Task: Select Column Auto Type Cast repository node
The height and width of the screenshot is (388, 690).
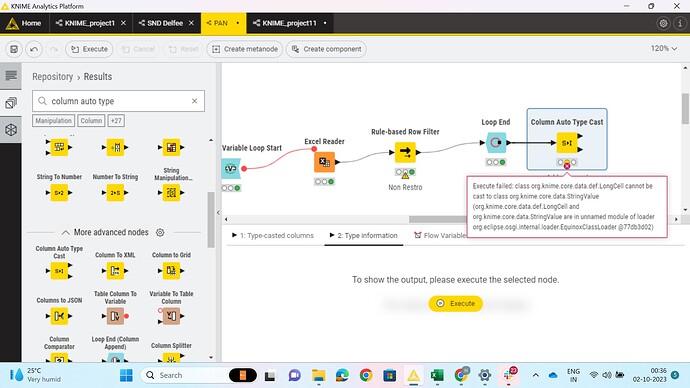Action: [x=59, y=271]
